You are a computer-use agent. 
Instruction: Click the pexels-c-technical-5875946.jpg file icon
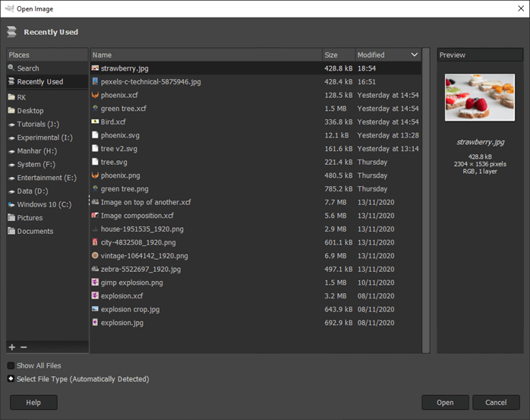95,81
